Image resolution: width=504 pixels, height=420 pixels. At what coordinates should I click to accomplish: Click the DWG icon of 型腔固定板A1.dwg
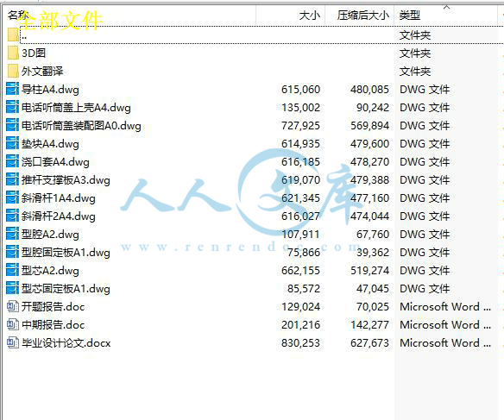(13, 253)
